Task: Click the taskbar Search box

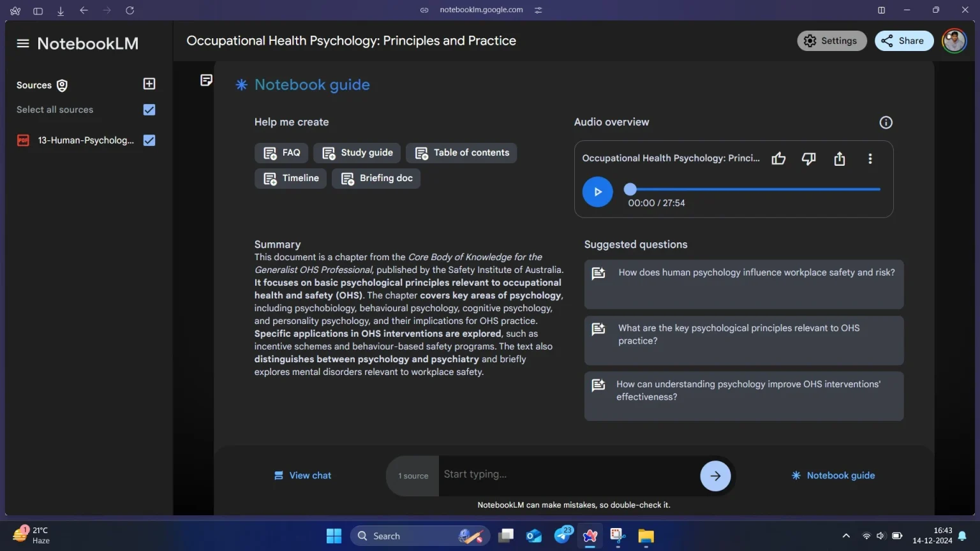Action: [420, 536]
